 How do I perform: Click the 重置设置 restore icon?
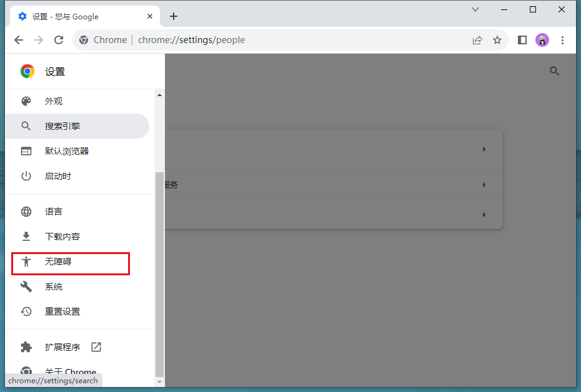[26, 311]
